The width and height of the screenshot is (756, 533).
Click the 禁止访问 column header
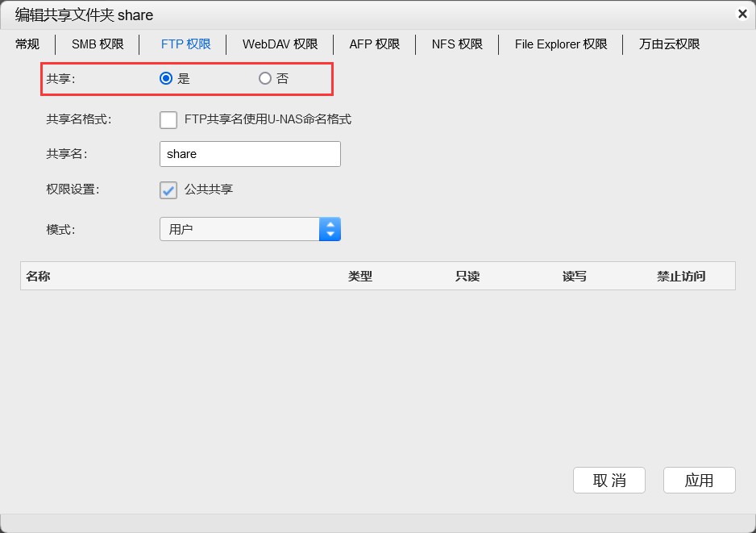(x=680, y=277)
